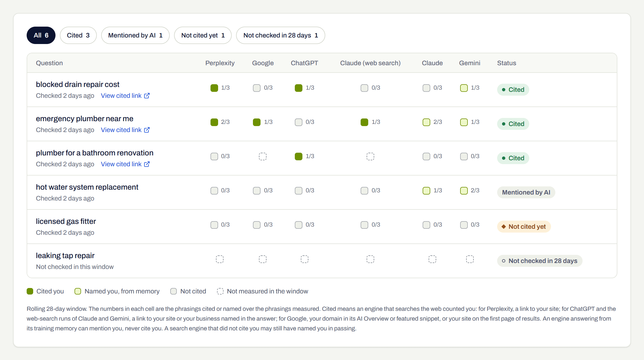Click the Mentioned by AI status badge
Screen dimensions: 644x360
click(526, 192)
